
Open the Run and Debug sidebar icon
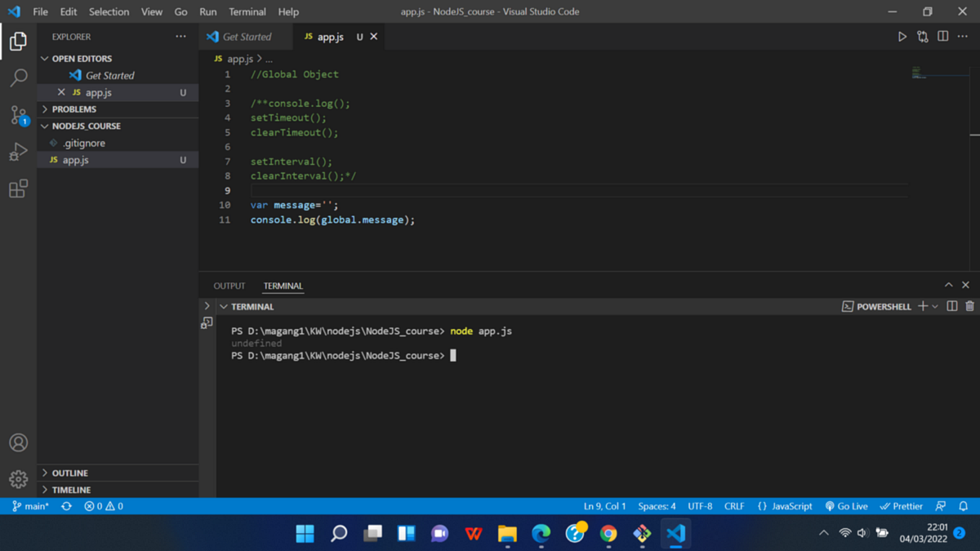[x=18, y=151]
